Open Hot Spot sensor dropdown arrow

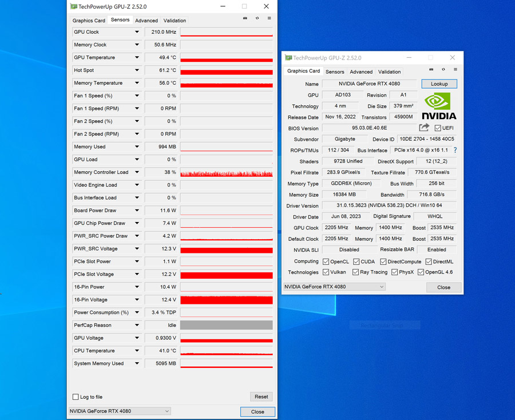[137, 70]
